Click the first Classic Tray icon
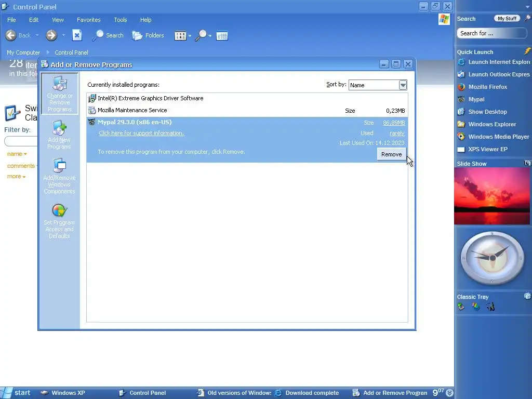 click(x=461, y=307)
